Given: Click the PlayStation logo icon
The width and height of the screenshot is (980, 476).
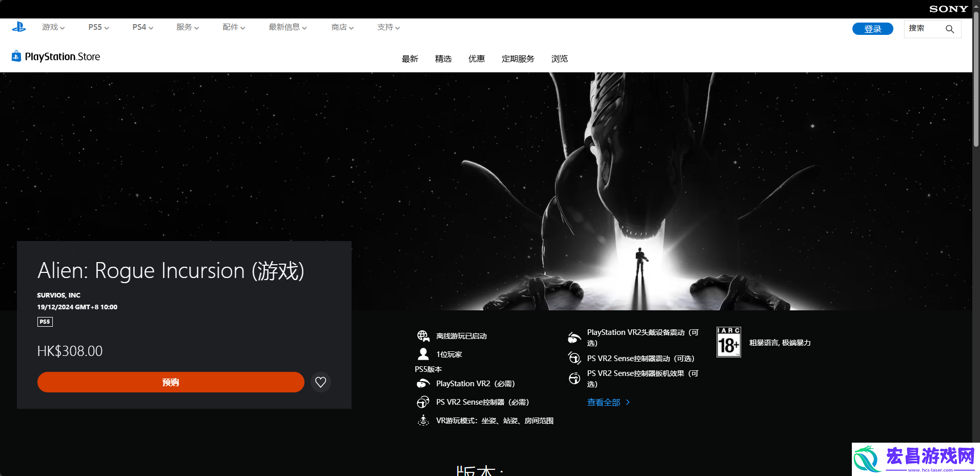Looking at the screenshot, I should 19,27.
